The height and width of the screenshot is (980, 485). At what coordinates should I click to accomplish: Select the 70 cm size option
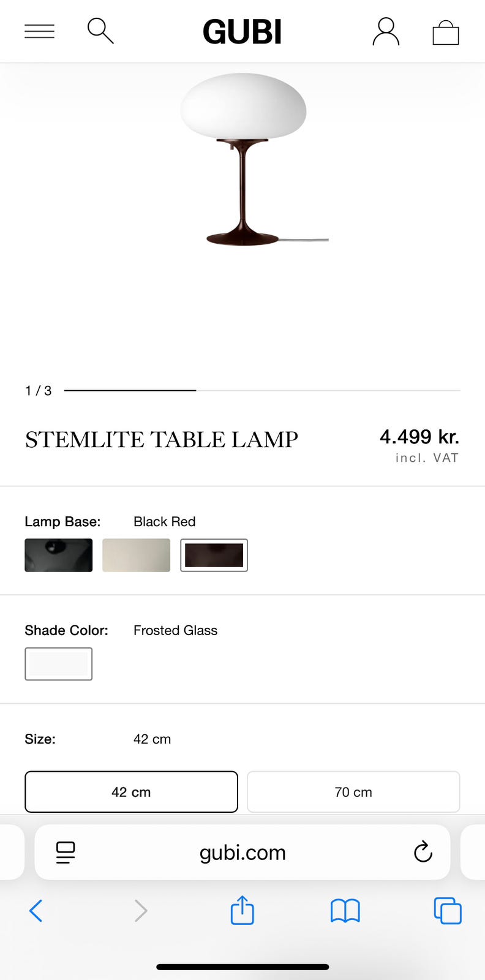(x=353, y=792)
